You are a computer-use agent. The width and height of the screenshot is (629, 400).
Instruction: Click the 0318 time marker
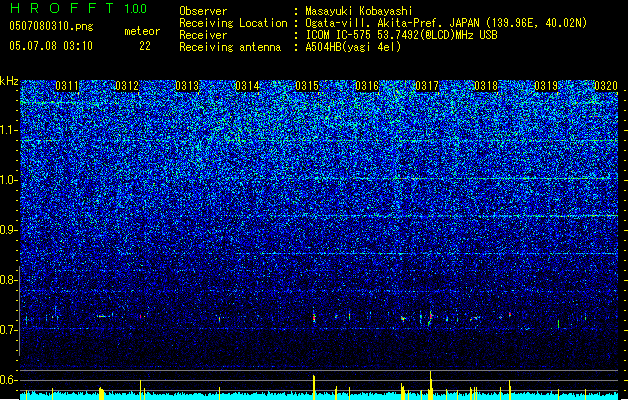coord(486,86)
